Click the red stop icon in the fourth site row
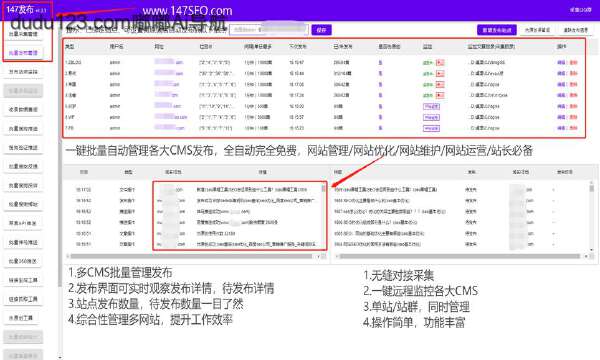 coord(440,95)
